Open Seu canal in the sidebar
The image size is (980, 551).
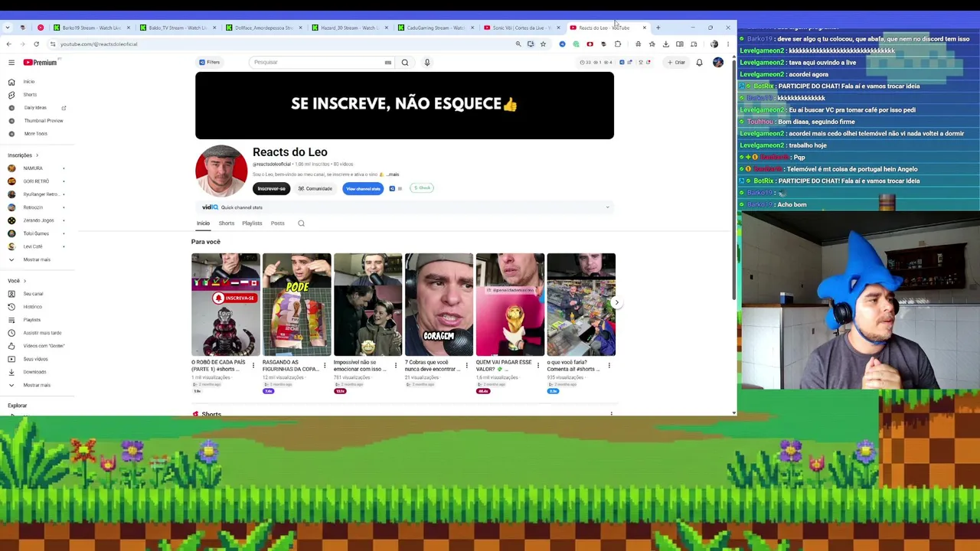(x=33, y=294)
